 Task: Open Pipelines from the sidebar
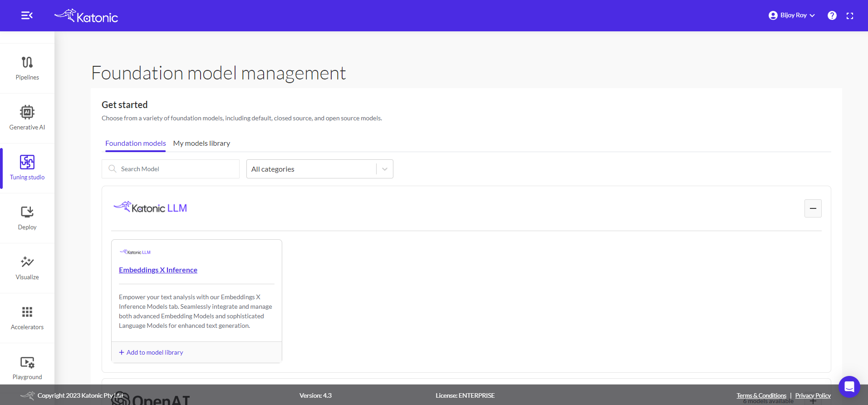click(27, 69)
